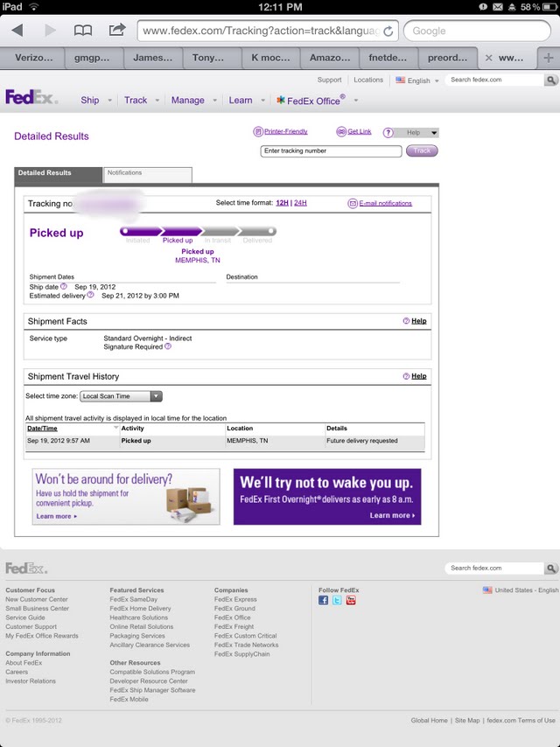Open the FedEx YouTube icon
Viewport: 560px width, 747px height.
[351, 600]
